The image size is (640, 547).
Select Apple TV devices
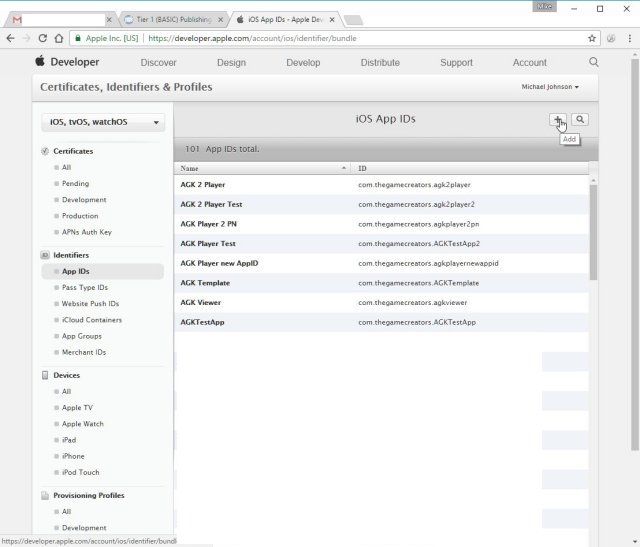pyautogui.click(x=77, y=408)
